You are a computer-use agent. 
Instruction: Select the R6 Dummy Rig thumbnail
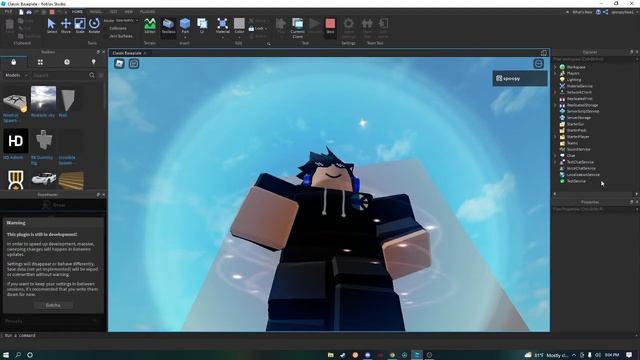(43, 141)
